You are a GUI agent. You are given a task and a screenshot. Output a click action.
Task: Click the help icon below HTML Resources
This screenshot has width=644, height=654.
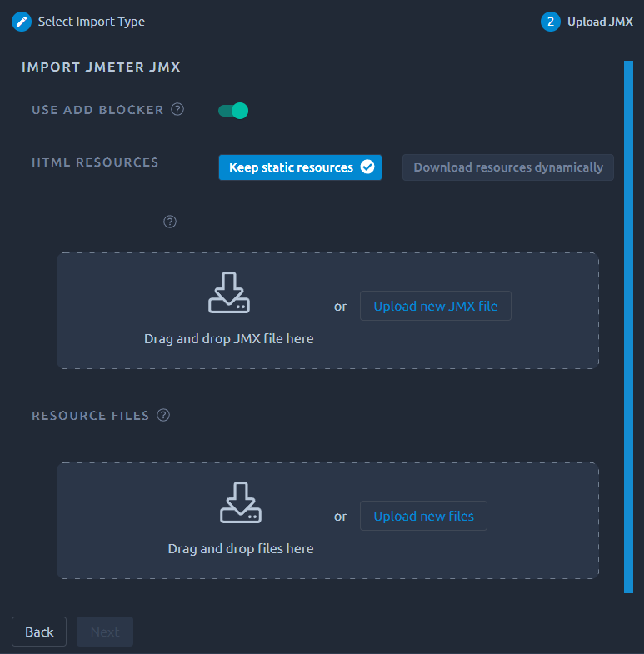click(170, 222)
